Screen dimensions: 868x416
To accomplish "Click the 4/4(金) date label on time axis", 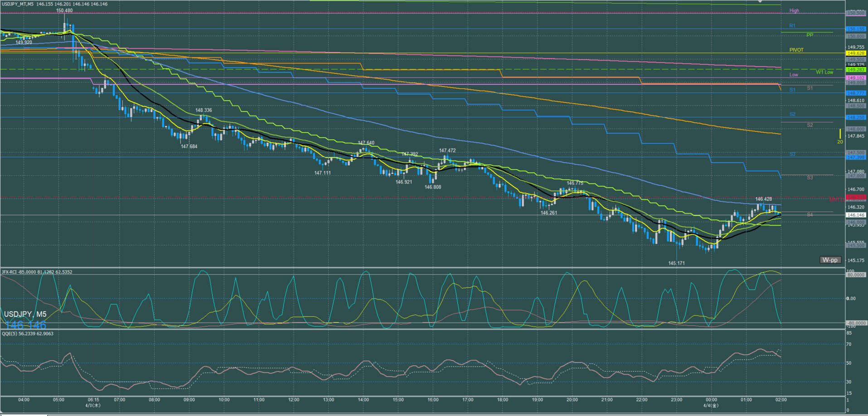I will [711, 405].
